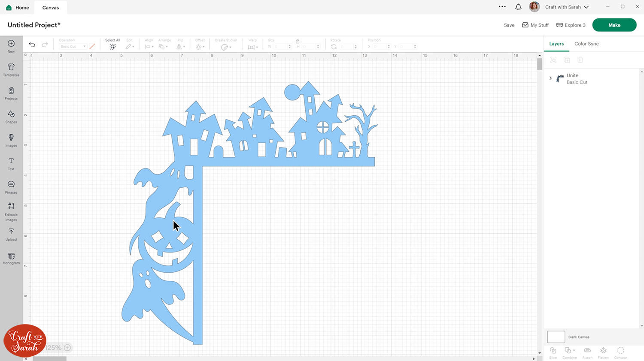Open the Operation dropdown showing Basic Cut
This screenshot has height=361, width=644.
73,47
